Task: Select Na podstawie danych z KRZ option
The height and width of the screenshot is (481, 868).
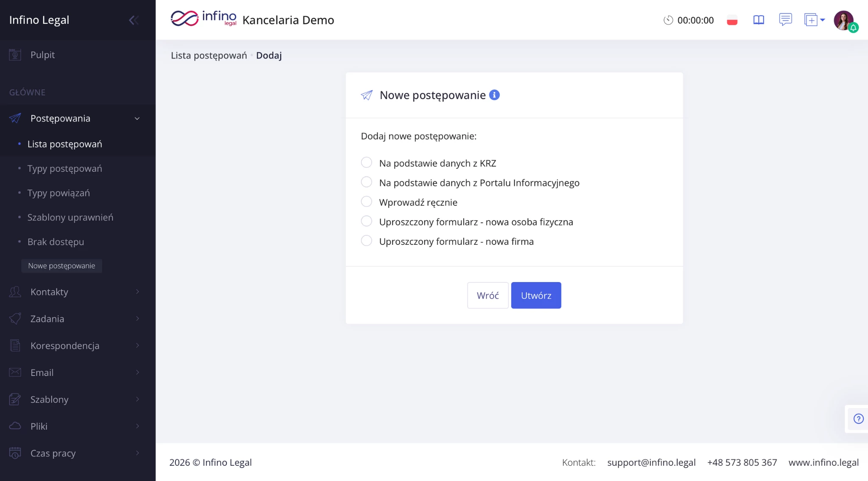Action: [x=366, y=162]
